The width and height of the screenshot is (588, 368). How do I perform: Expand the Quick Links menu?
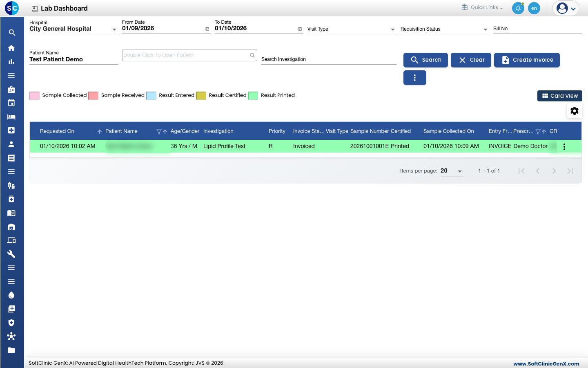[x=482, y=7]
